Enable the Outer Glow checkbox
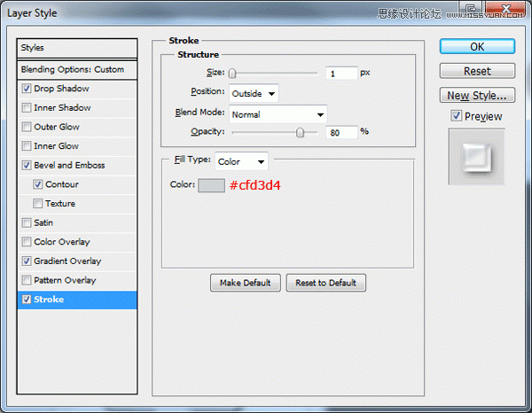Screen dimensions: 532x413 point(27,127)
